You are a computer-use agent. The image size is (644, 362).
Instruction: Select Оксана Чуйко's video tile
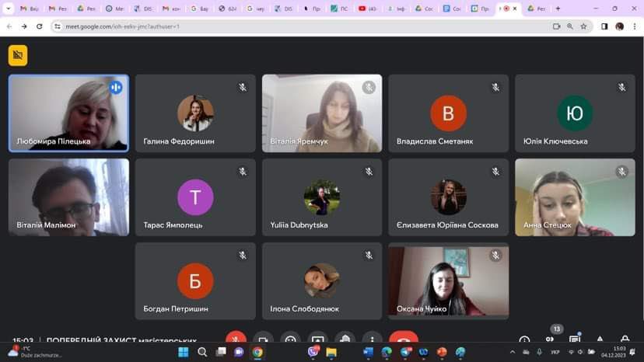pyautogui.click(x=448, y=280)
